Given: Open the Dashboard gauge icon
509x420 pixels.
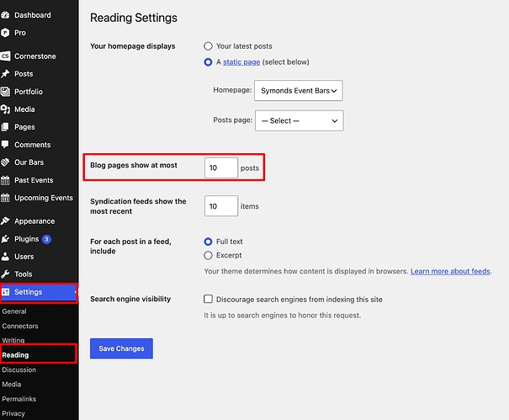Looking at the screenshot, I should coord(5,15).
